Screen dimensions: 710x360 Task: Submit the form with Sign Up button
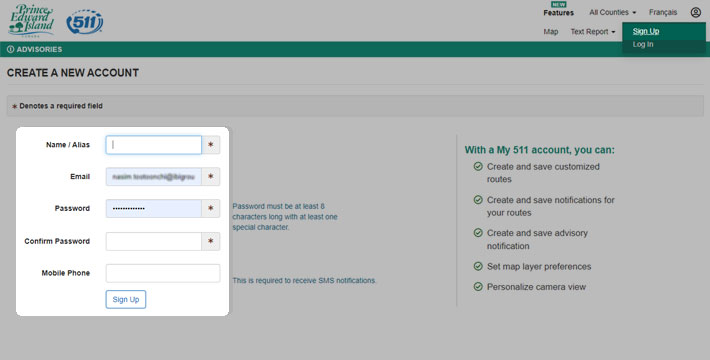tap(126, 299)
